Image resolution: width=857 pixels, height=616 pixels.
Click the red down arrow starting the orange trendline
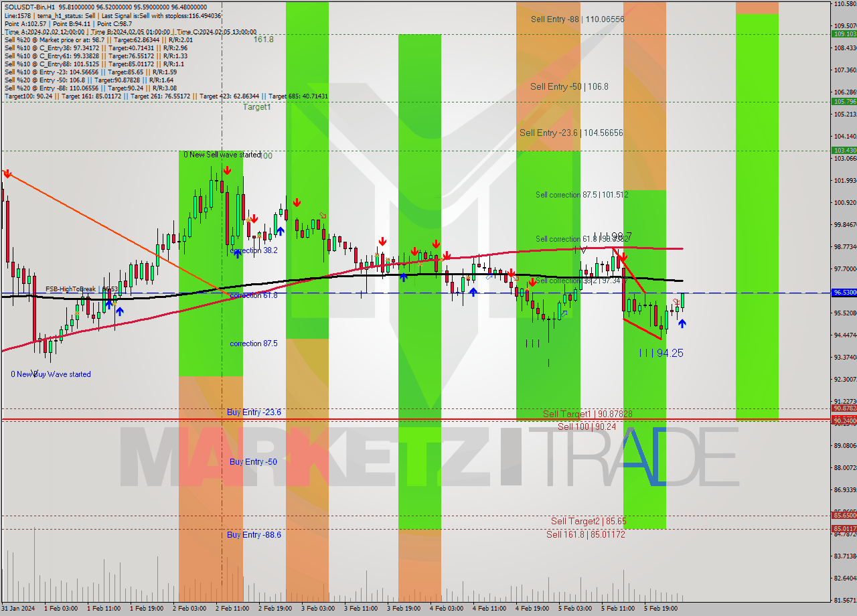point(7,173)
